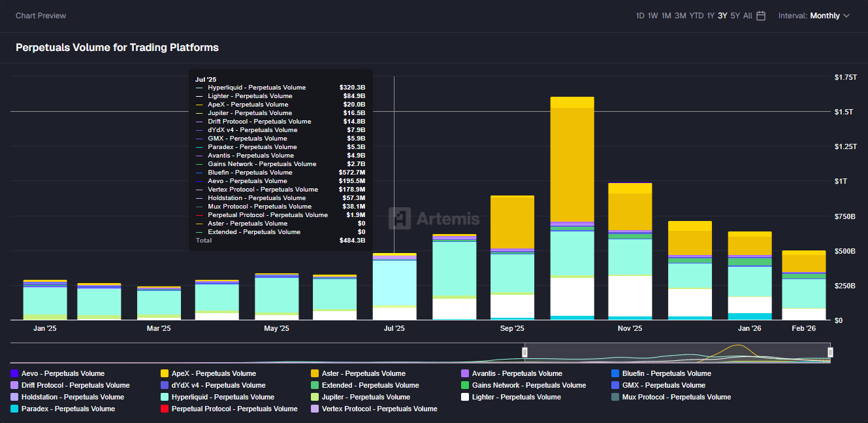Open the calendar date picker icon
Viewport: 868px width, 423px height.
click(761, 16)
